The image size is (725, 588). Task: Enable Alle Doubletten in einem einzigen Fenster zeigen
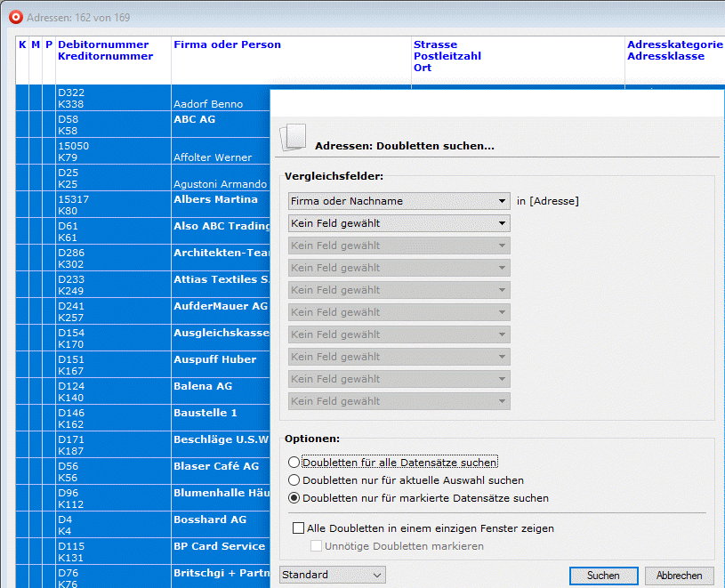(299, 528)
